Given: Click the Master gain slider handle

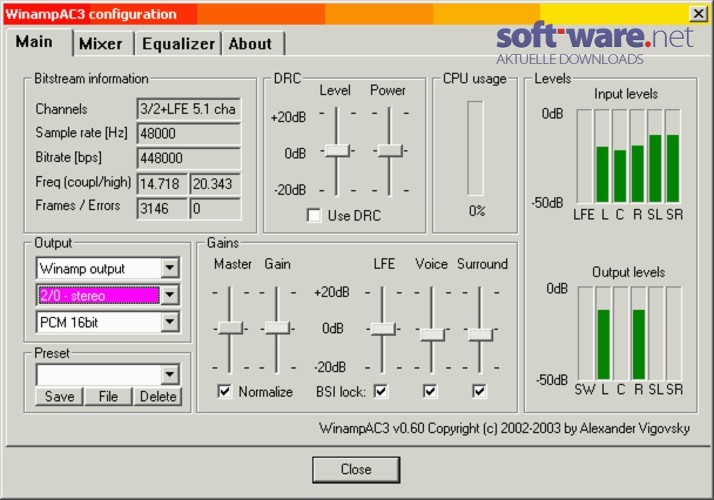Looking at the screenshot, I should coord(230,328).
